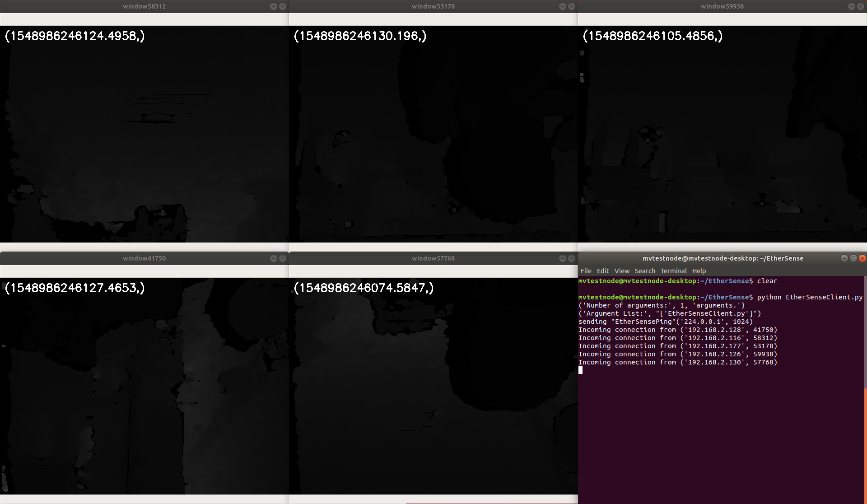The height and width of the screenshot is (504, 867).
Task: Maximize the EtherSense terminal window
Action: click(x=853, y=258)
